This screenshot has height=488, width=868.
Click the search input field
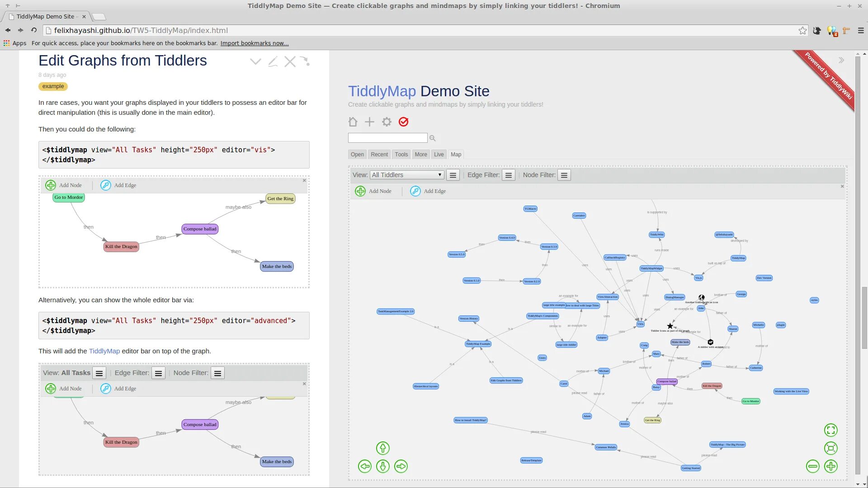(387, 137)
